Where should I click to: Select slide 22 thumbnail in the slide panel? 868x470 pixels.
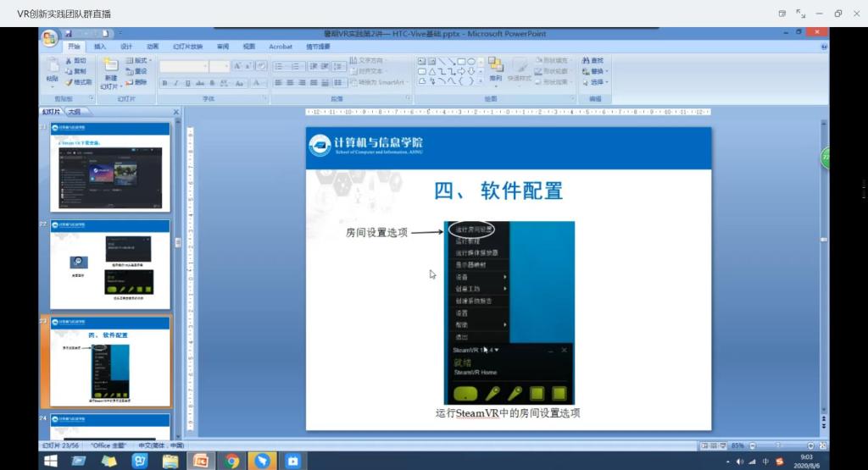click(x=110, y=263)
